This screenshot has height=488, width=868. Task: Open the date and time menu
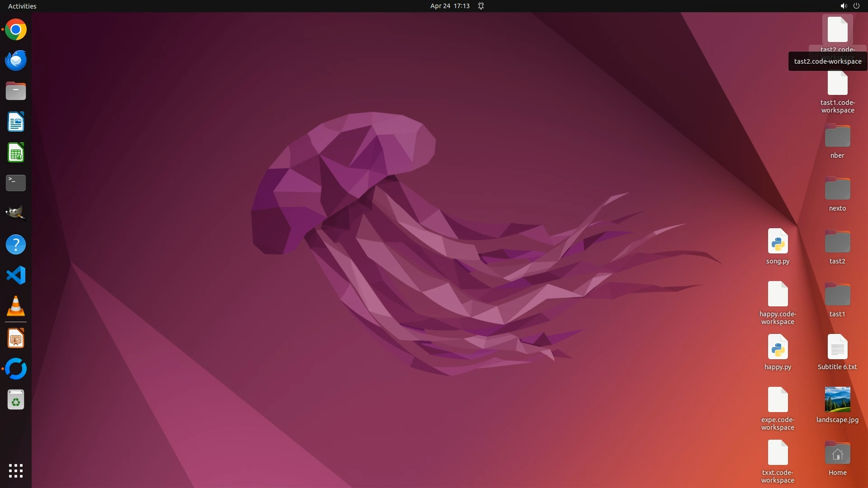tap(449, 6)
